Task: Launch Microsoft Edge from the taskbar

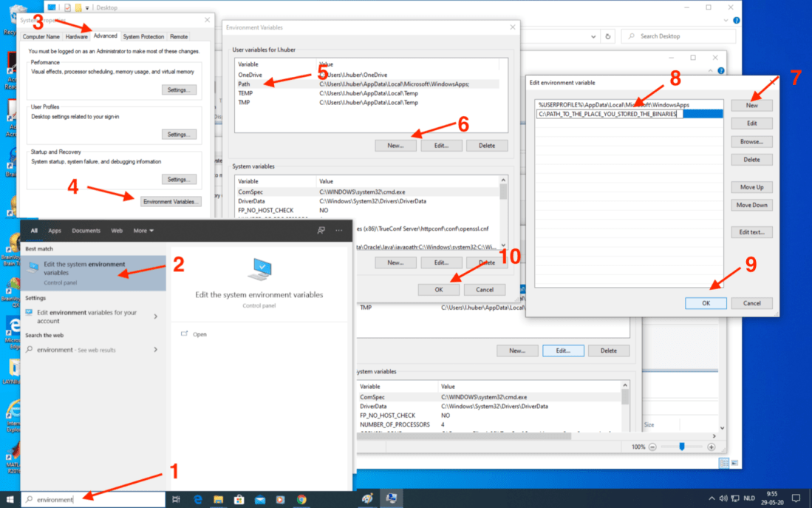Action: pos(198,499)
